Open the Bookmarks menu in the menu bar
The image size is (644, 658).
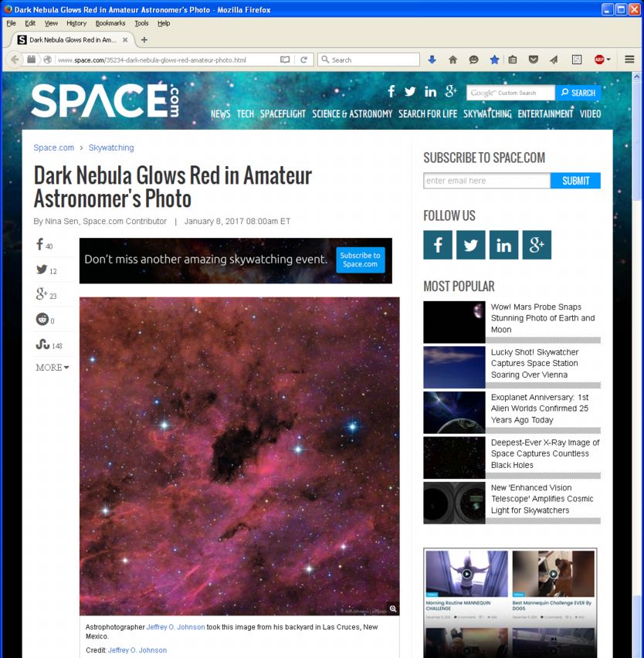click(110, 23)
